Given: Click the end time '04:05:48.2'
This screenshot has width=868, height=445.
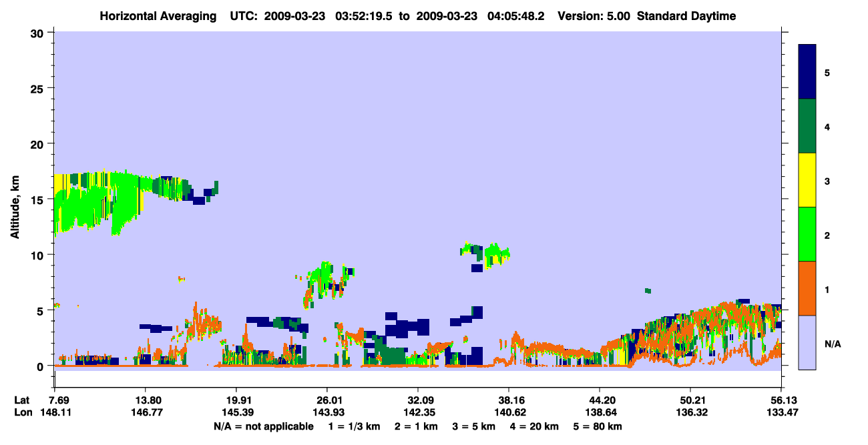Looking at the screenshot, I should point(515,16).
